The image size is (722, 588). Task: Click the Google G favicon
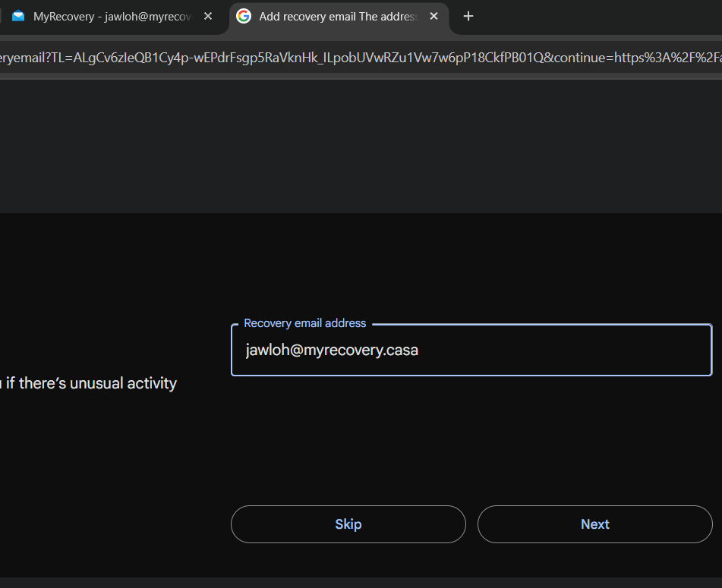tap(244, 16)
